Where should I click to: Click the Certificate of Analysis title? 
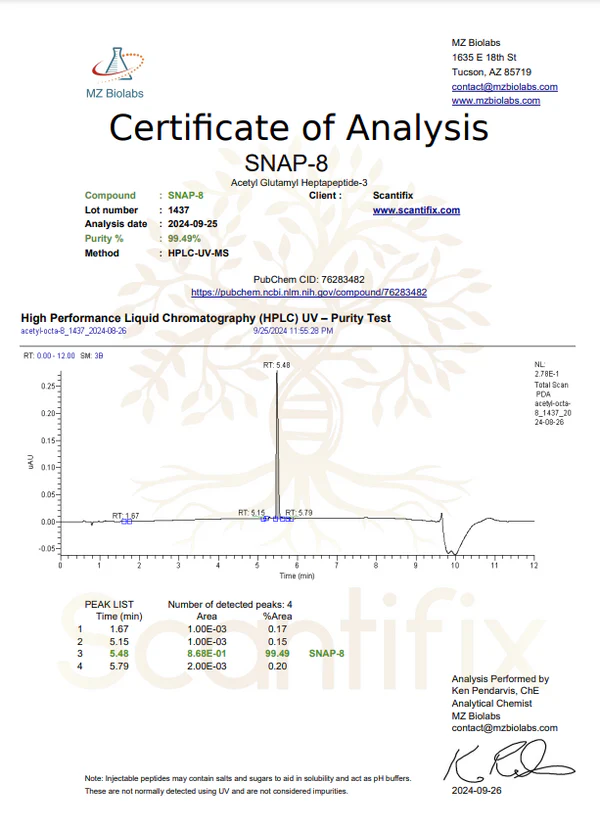(x=299, y=127)
